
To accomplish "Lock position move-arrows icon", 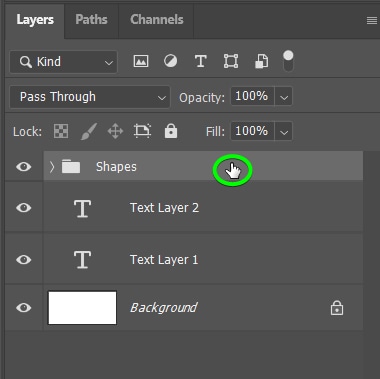I will pyautogui.click(x=115, y=131).
